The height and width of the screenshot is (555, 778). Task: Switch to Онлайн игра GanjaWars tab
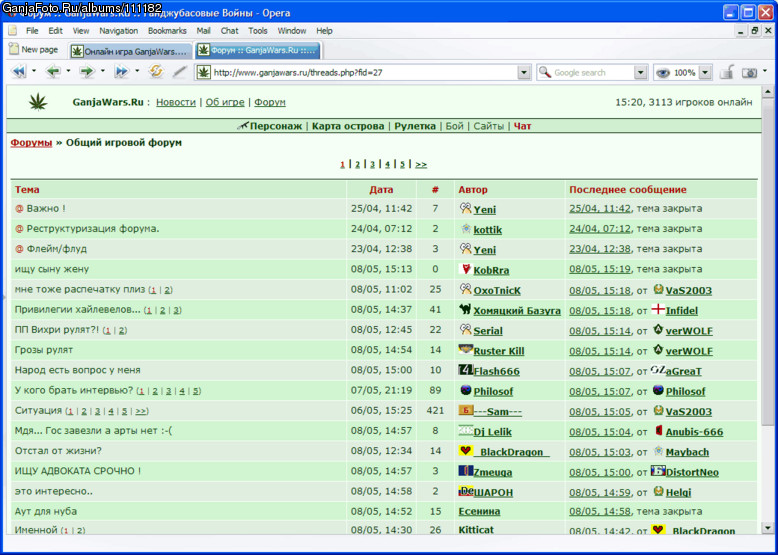[130, 51]
